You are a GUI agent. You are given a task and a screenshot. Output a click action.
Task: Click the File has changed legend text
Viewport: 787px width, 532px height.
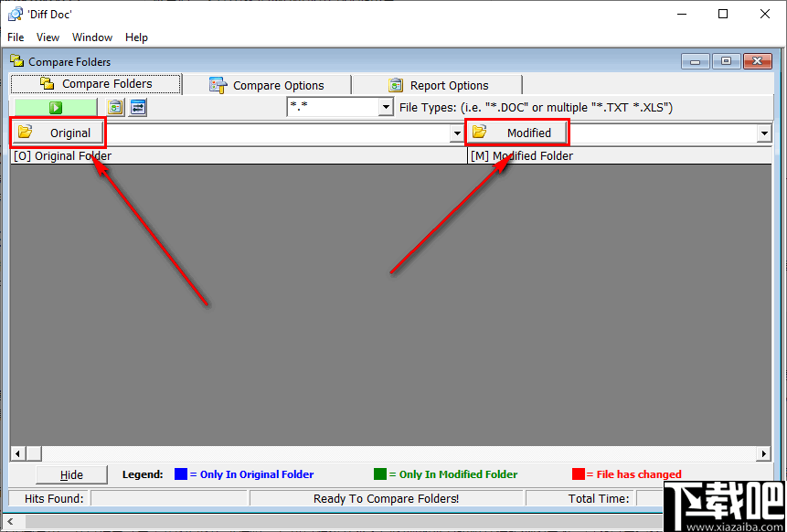tap(639, 474)
